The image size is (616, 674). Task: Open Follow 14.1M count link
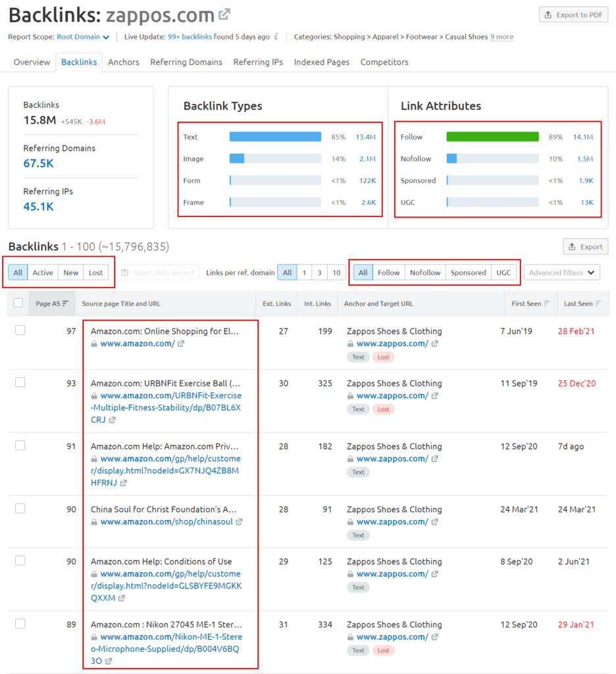pyautogui.click(x=583, y=137)
